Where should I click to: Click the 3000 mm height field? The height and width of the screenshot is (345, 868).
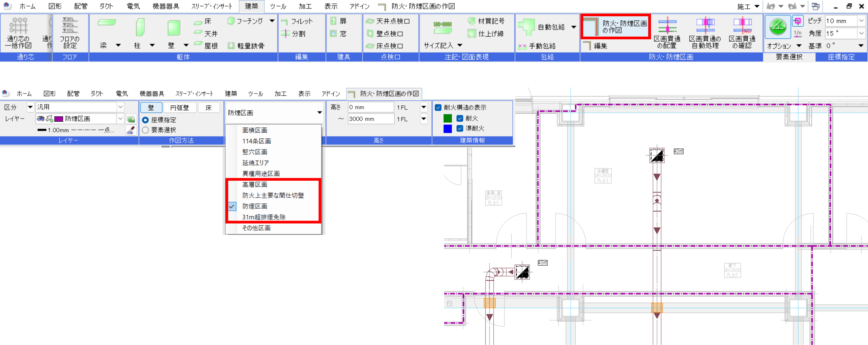(x=370, y=119)
